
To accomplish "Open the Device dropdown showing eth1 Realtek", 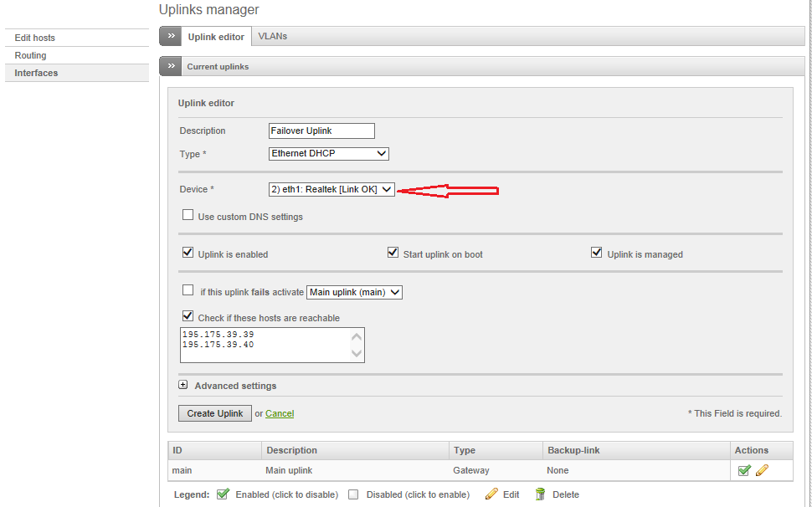I will [x=331, y=190].
